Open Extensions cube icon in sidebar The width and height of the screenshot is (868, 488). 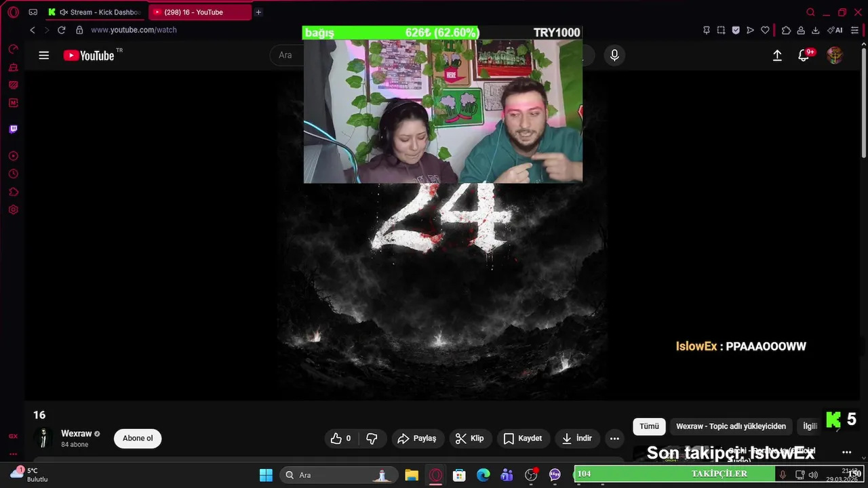point(13,192)
